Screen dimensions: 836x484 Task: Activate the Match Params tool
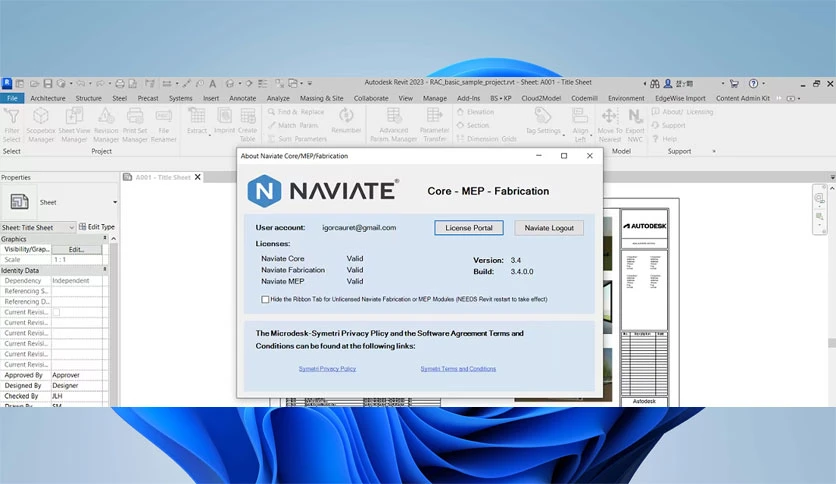coord(293,125)
